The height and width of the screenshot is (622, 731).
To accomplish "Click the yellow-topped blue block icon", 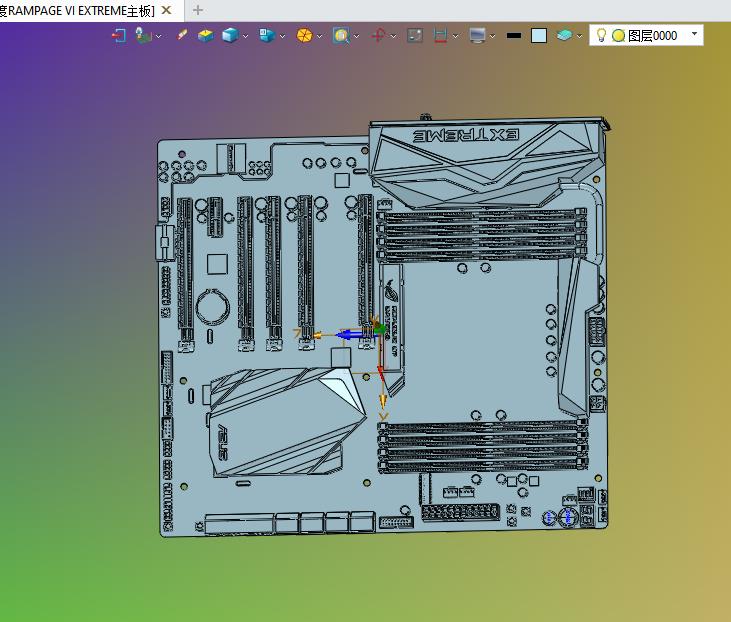I will point(206,35).
